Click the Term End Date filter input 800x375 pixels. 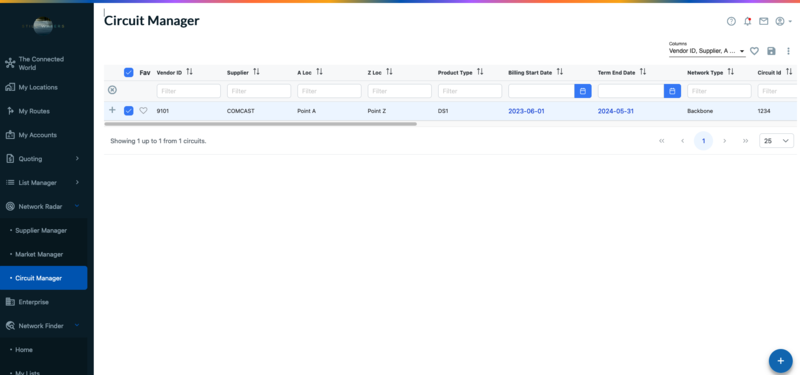[631, 91]
